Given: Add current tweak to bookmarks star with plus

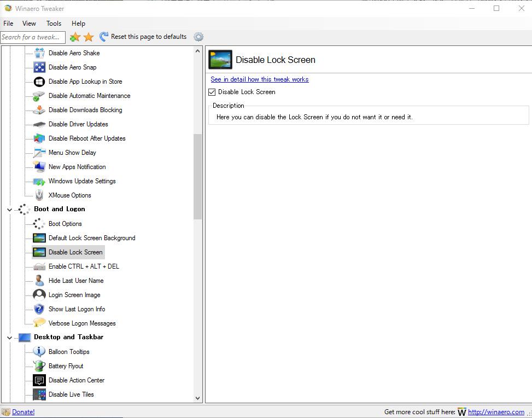Looking at the screenshot, I should click(75, 37).
